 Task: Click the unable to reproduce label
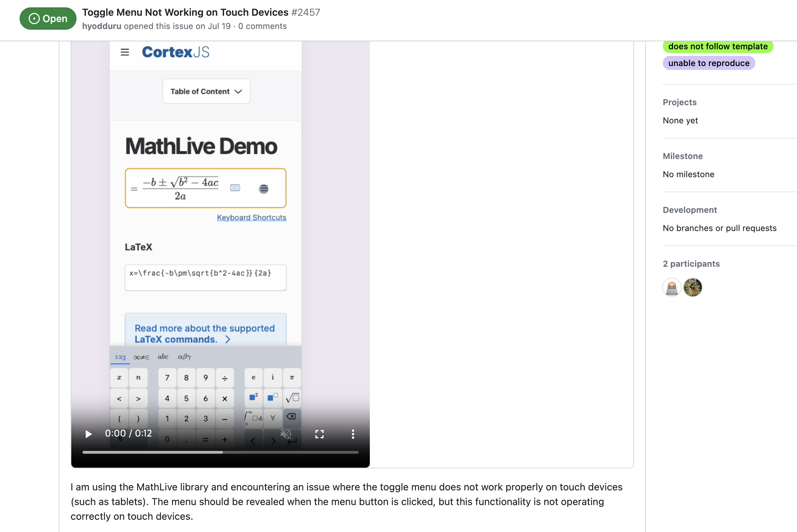click(x=709, y=63)
